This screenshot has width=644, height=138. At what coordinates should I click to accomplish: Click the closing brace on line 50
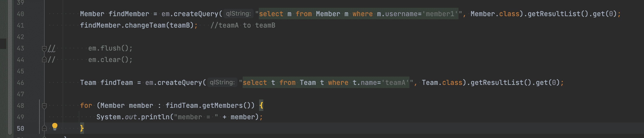click(x=82, y=128)
